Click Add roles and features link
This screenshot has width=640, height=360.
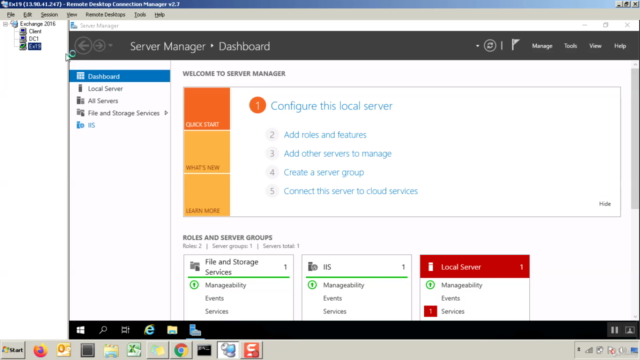point(325,135)
